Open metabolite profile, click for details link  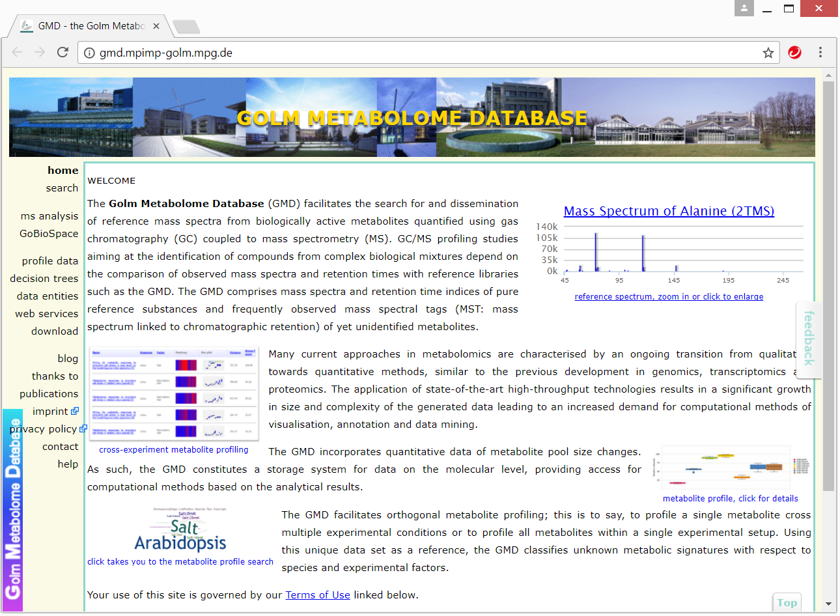[731, 499]
